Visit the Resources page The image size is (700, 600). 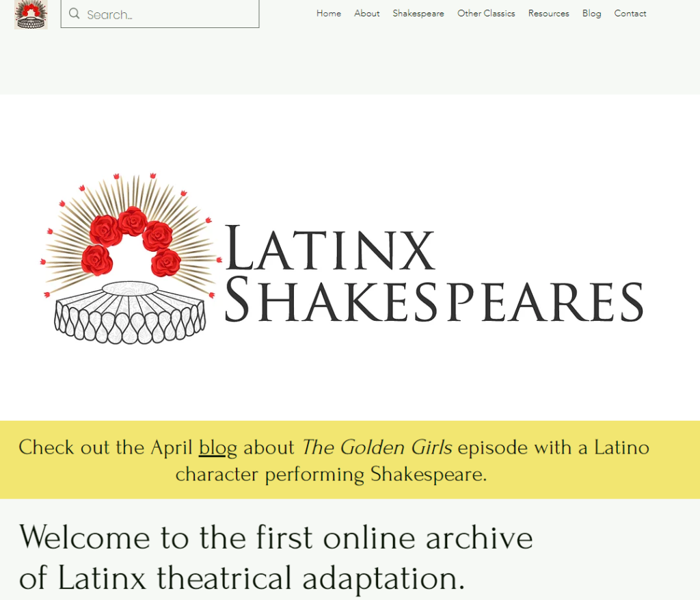point(549,13)
